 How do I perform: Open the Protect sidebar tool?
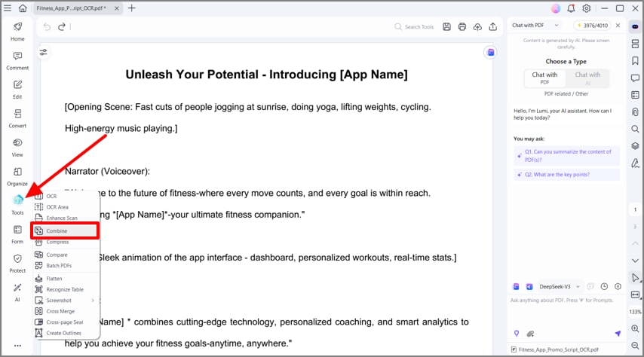[17, 263]
